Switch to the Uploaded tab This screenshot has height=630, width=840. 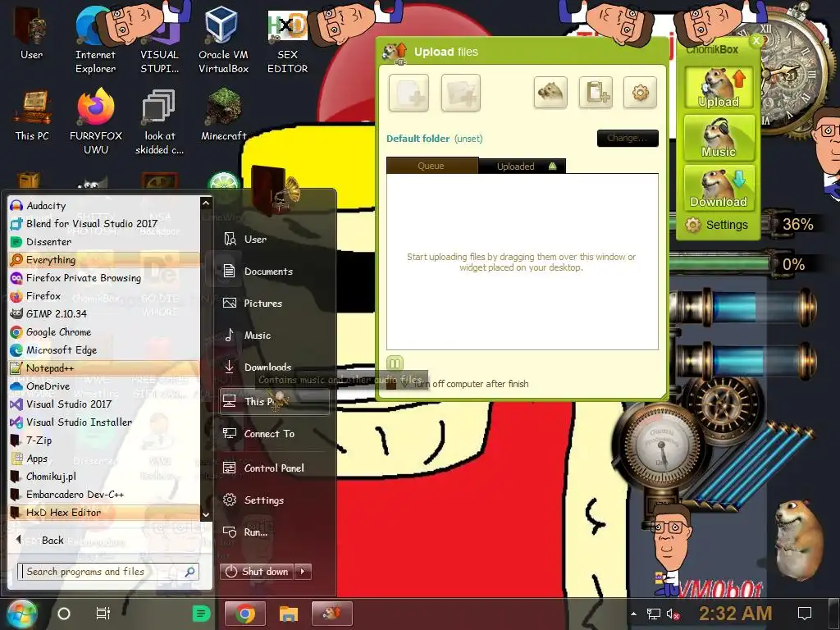522,166
